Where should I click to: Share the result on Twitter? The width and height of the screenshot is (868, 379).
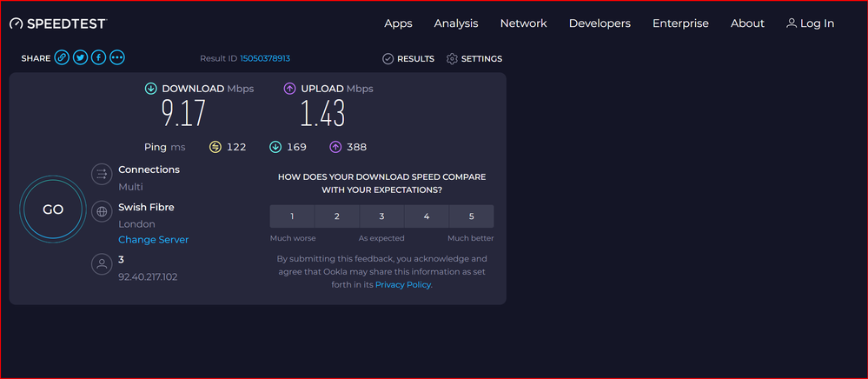coord(80,57)
